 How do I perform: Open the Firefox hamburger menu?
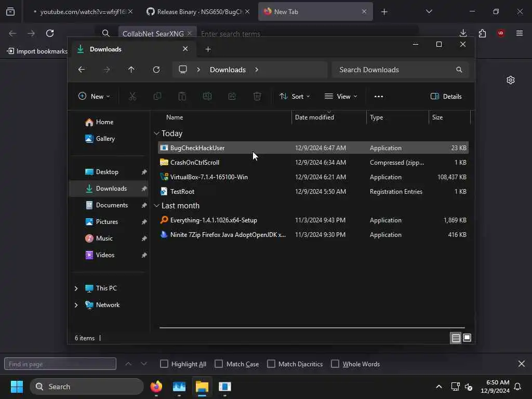(x=520, y=33)
